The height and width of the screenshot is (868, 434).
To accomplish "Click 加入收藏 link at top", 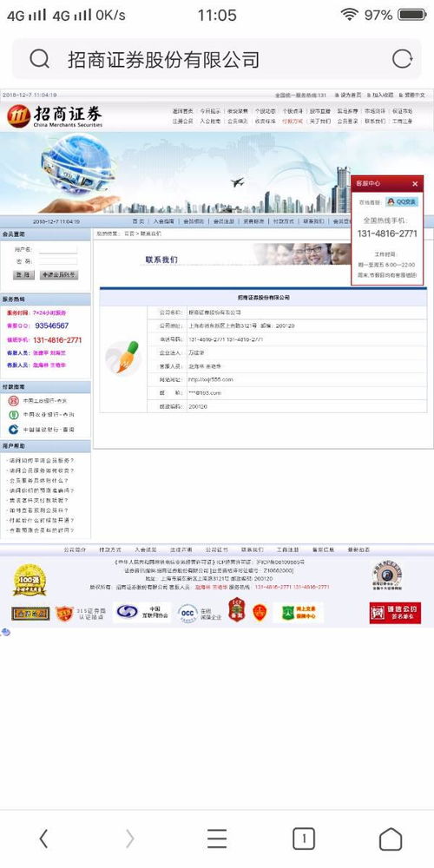I will 382,95.
